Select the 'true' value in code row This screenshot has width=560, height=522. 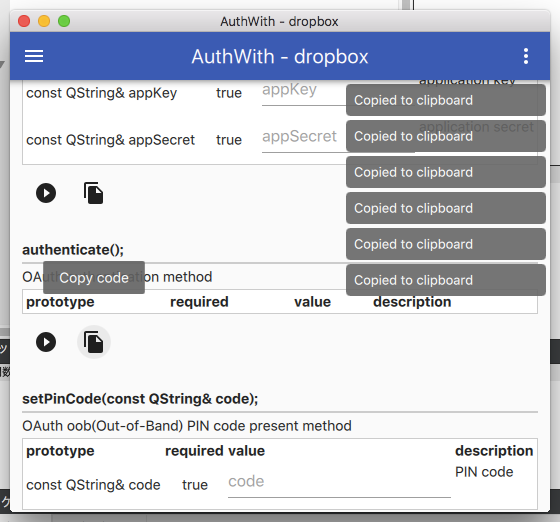pyautogui.click(x=195, y=485)
